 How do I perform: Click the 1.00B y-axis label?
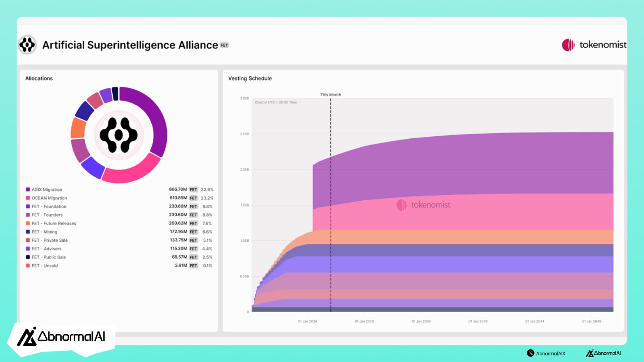point(245,241)
